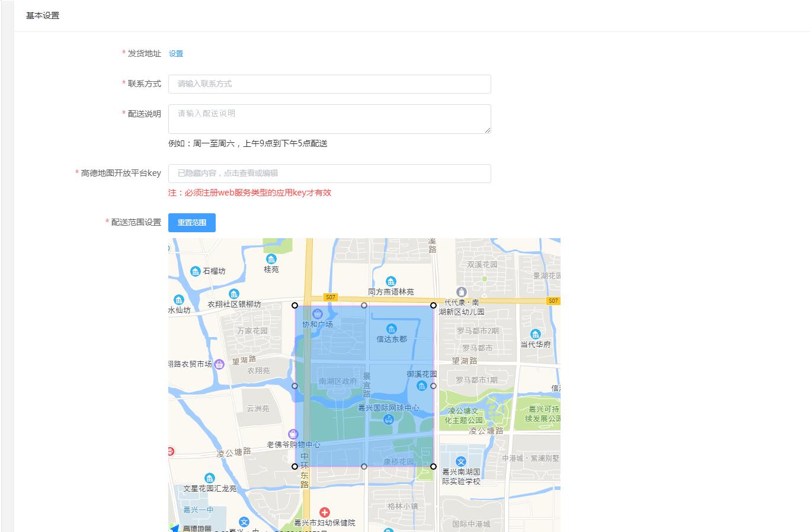Click the 配送说明 textarea

(329, 119)
